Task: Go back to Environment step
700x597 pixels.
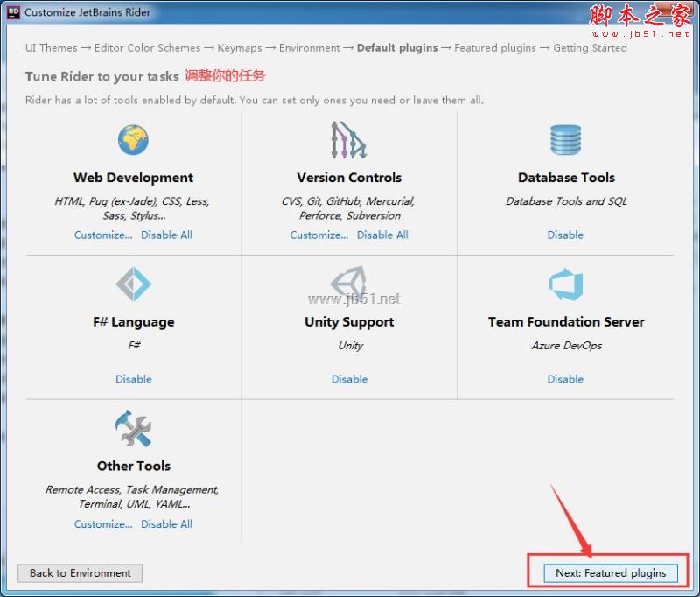Action: (80, 572)
